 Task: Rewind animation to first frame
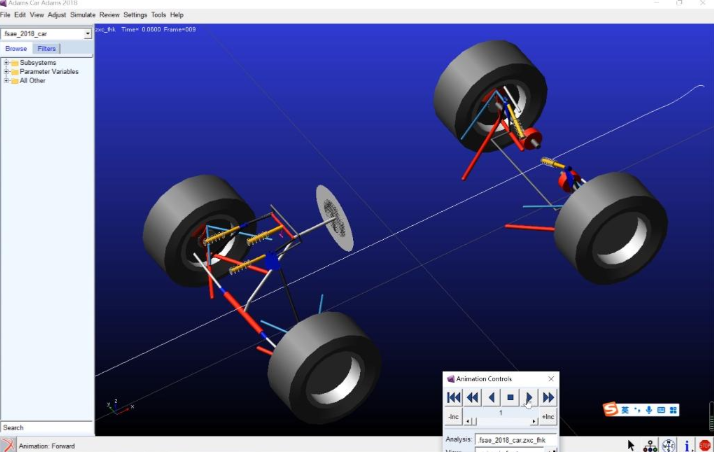(454, 397)
